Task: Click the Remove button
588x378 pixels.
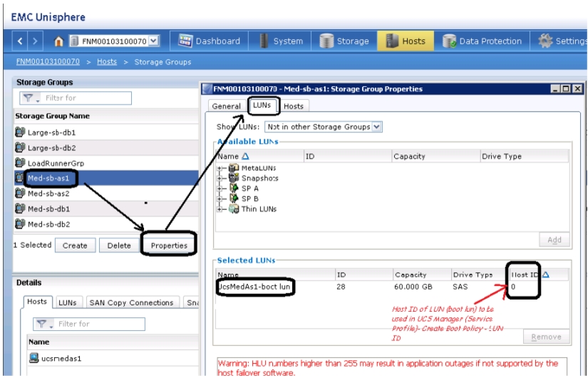Action: (546, 337)
